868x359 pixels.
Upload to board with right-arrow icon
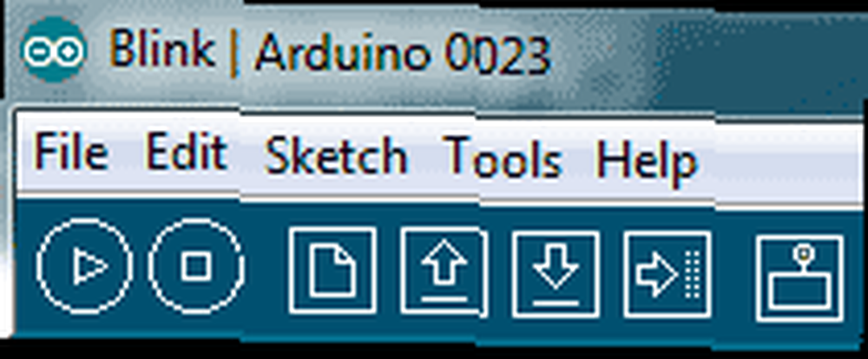point(667,274)
